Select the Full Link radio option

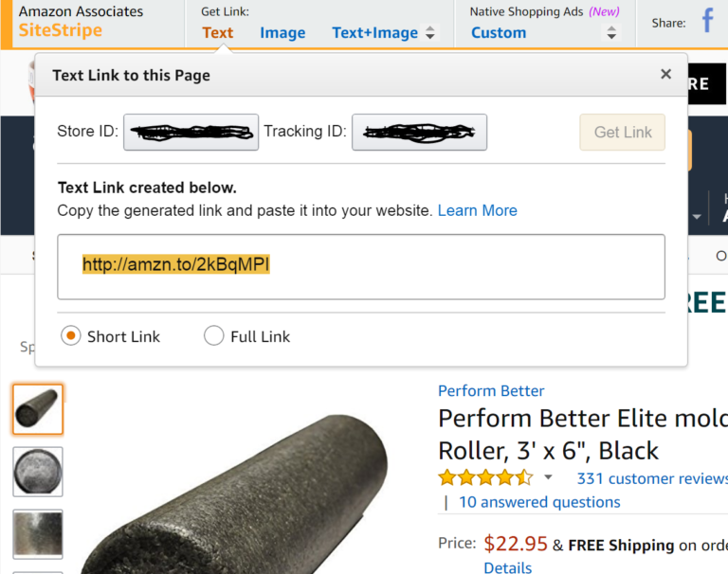(214, 336)
